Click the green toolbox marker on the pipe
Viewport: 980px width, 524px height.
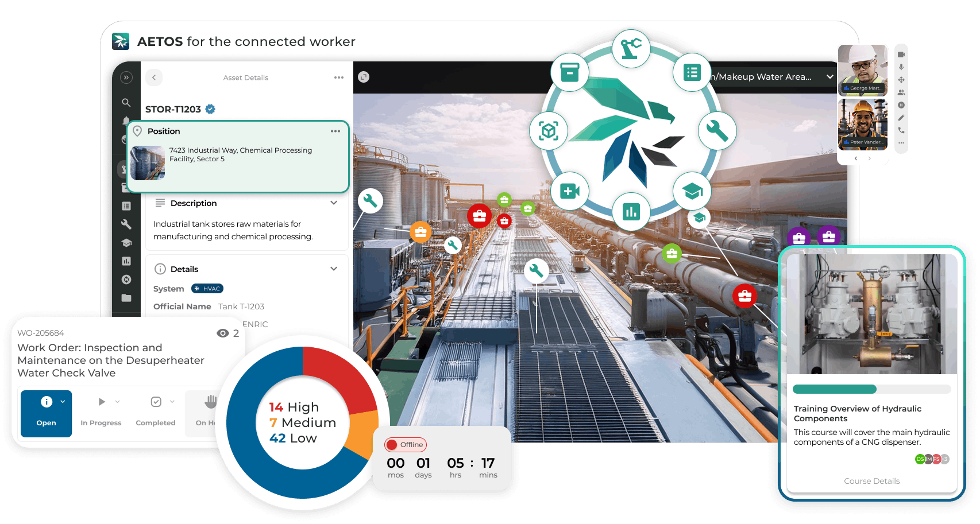tap(672, 253)
